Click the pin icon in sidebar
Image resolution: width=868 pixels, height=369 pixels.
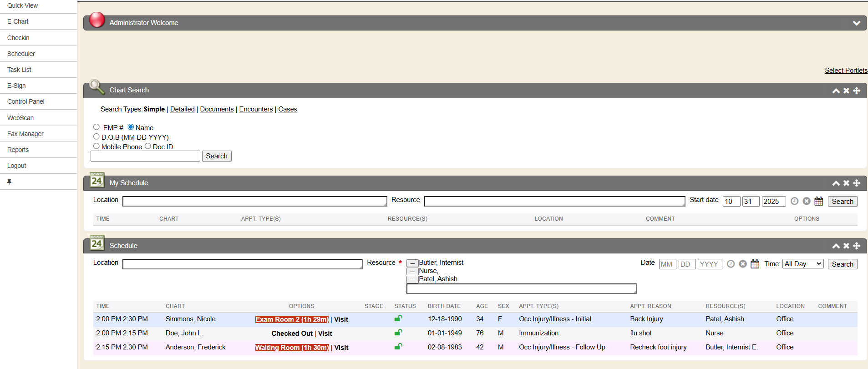point(9,182)
